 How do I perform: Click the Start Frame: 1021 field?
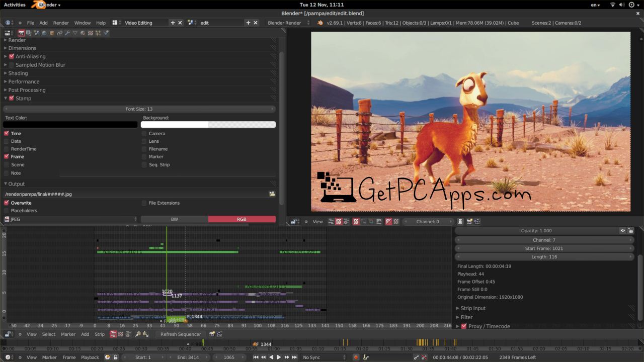tap(544, 248)
